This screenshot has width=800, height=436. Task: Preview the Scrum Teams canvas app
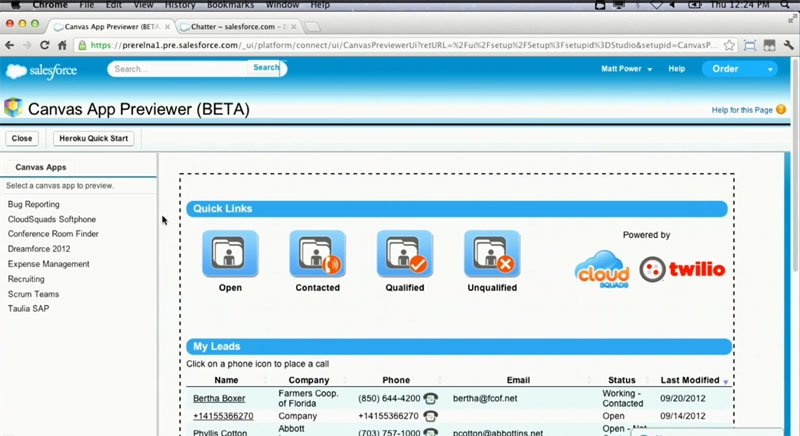pos(33,294)
